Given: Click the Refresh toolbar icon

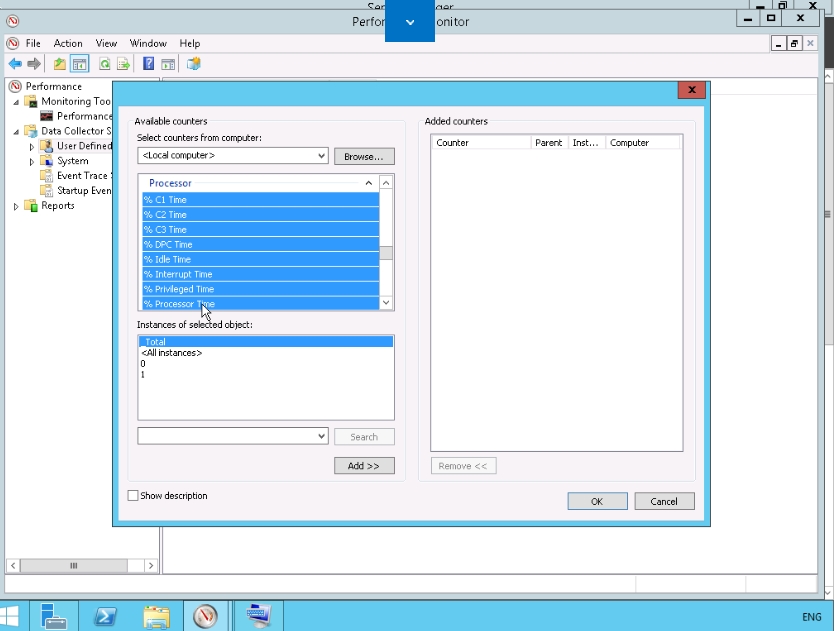Looking at the screenshot, I should pyautogui.click(x=104, y=64).
